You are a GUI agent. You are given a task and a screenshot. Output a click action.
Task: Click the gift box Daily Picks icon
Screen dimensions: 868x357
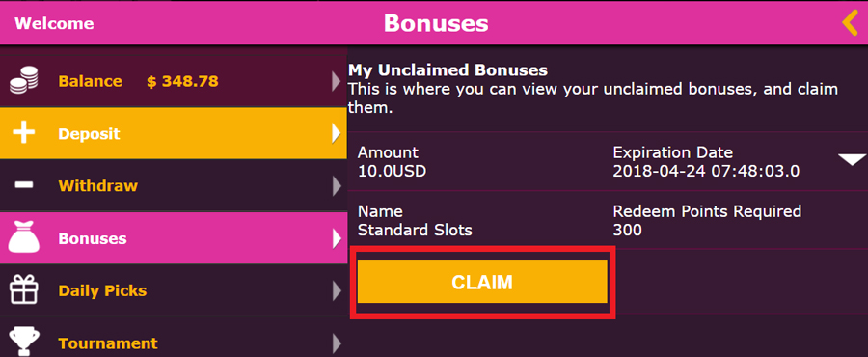24,290
